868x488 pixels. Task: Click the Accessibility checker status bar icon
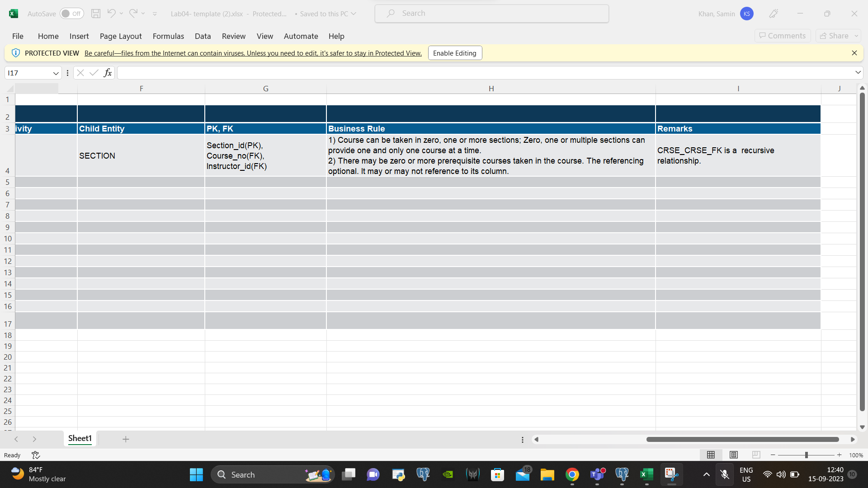(36, 455)
